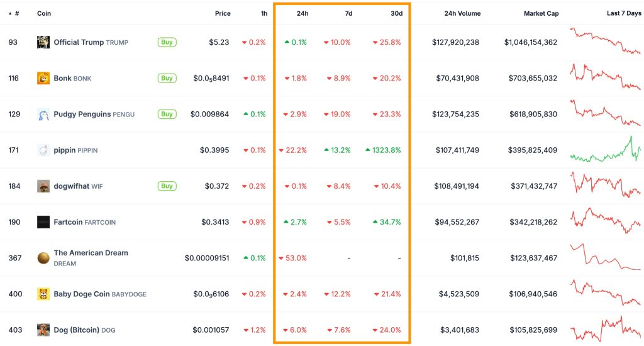Sort by 24h Volume column header
Image resolution: width=644 pixels, height=346 pixels.
(462, 13)
